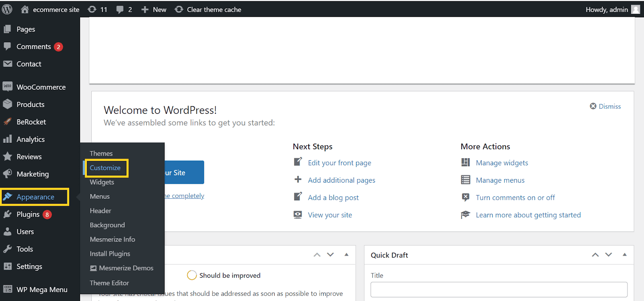644x301 pixels.
Task: Click the Quick Draft Title input field
Action: tap(499, 289)
